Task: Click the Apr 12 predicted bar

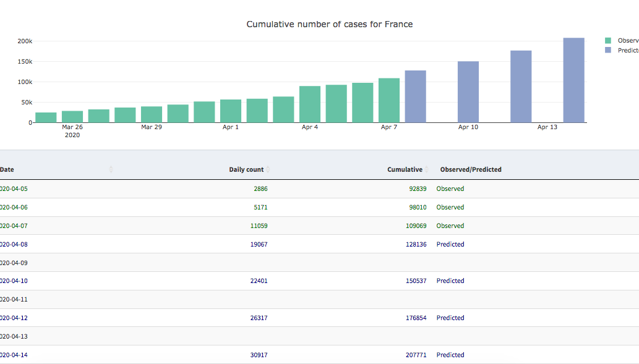Action: (521, 87)
